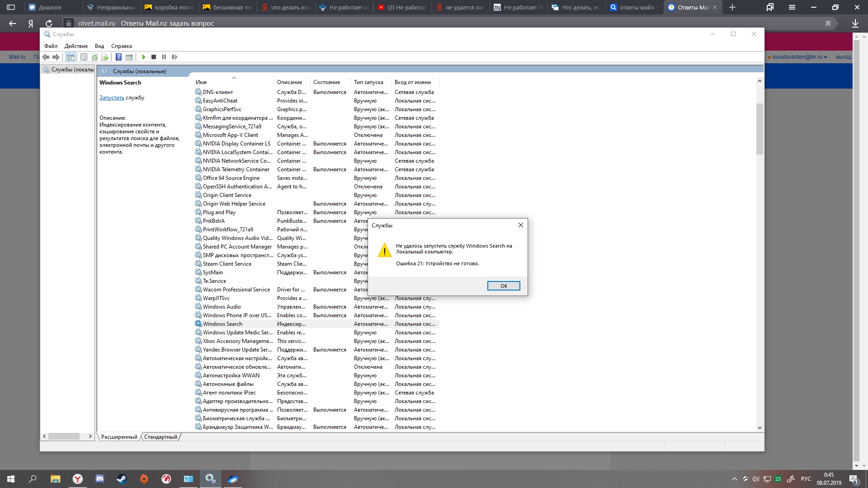Open the Файл menu
This screenshot has height=488, width=868.
(51, 46)
